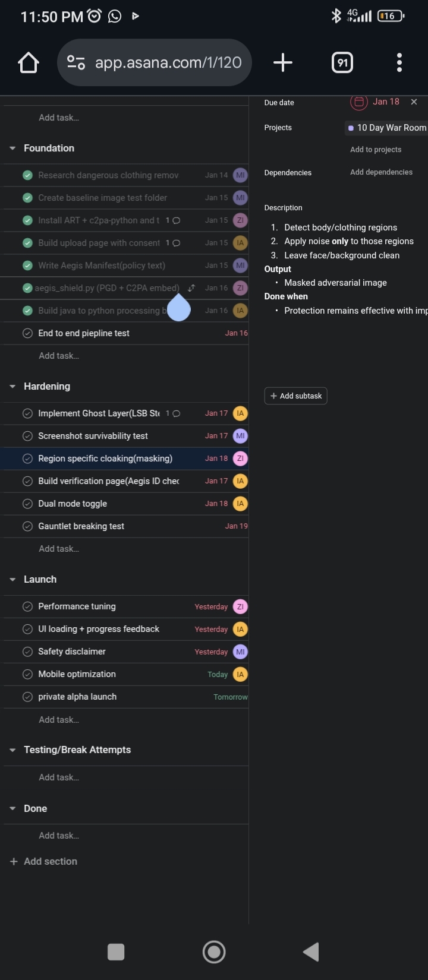The width and height of the screenshot is (428, 980).
Task: Open the tab switcher showing 91 tabs
Action: pos(342,62)
